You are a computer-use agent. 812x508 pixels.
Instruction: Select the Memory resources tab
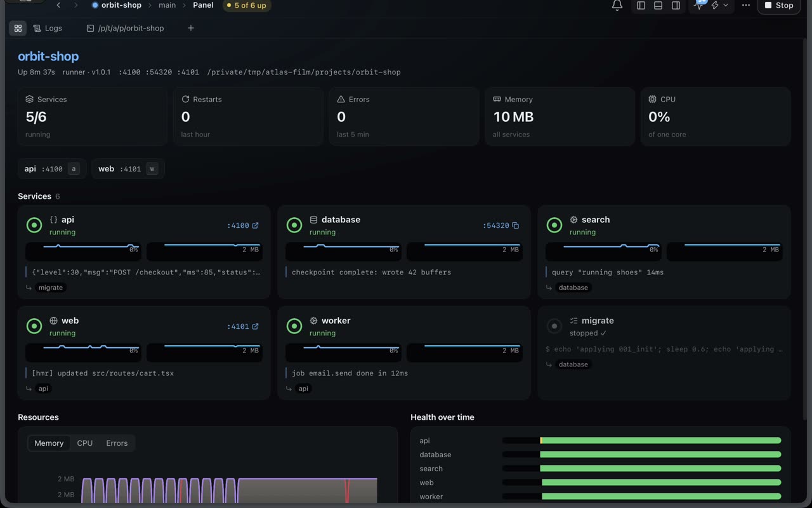coord(49,443)
